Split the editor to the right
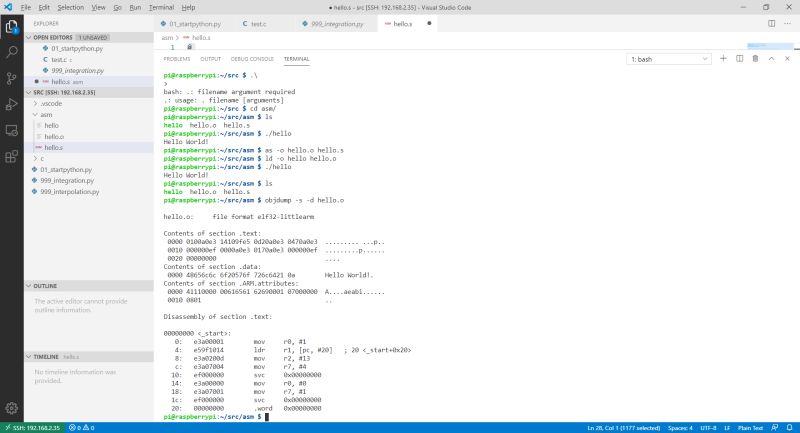This screenshot has width=800, height=433. click(771, 23)
